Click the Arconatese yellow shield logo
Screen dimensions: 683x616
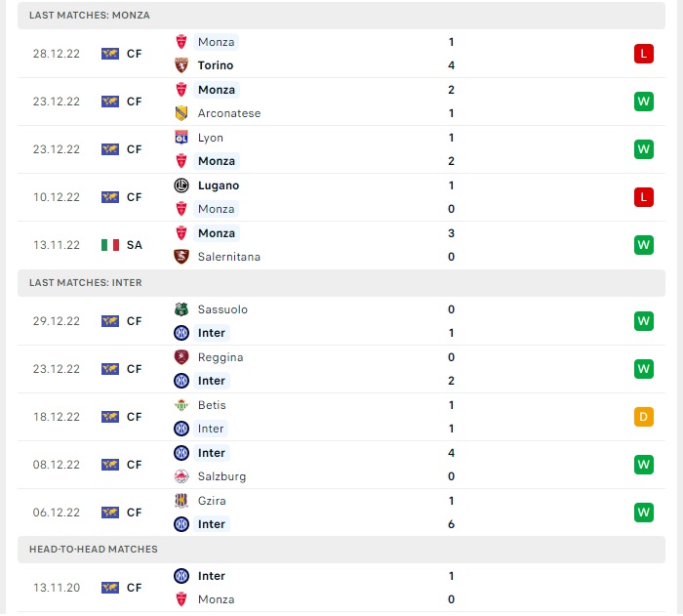point(181,113)
